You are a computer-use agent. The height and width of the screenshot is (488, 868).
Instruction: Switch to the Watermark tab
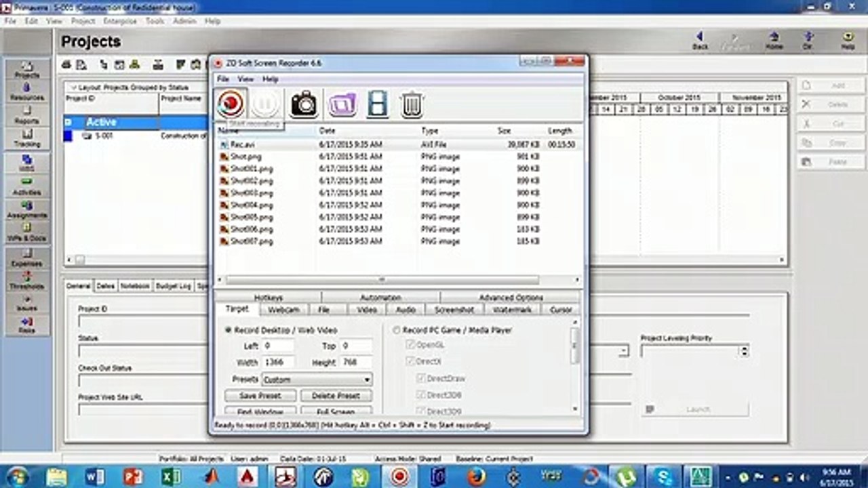[x=512, y=309]
